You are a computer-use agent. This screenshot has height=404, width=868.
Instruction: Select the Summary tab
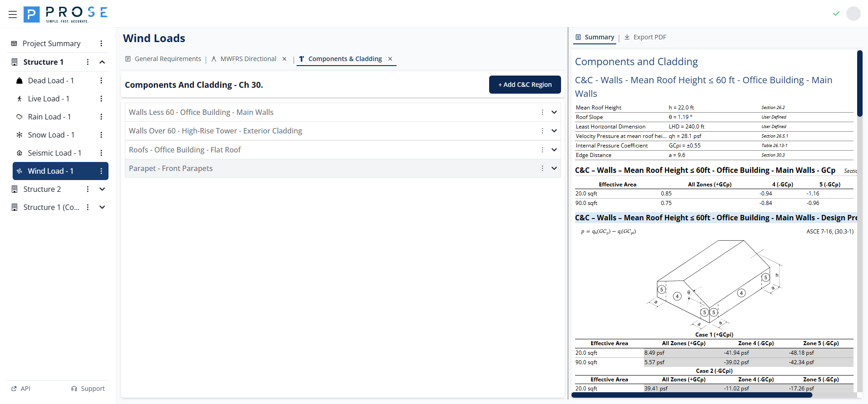(595, 37)
